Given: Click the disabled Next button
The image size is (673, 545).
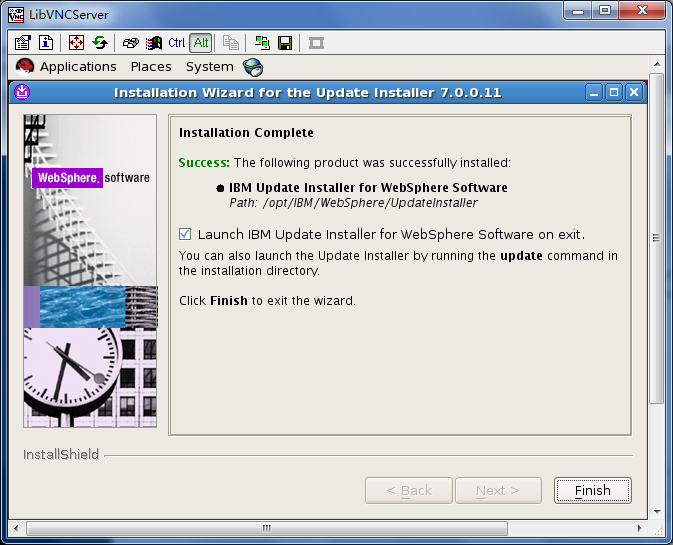Looking at the screenshot, I should coord(498,490).
